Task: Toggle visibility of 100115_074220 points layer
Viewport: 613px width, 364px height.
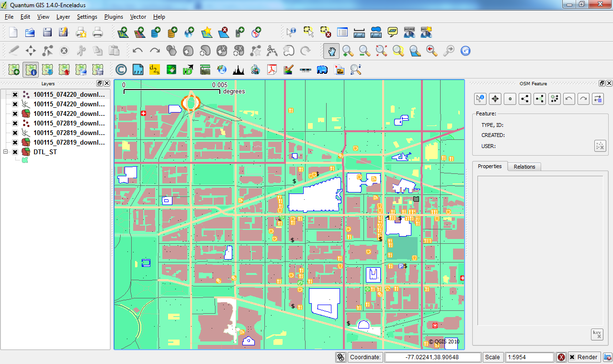Action: (15, 94)
